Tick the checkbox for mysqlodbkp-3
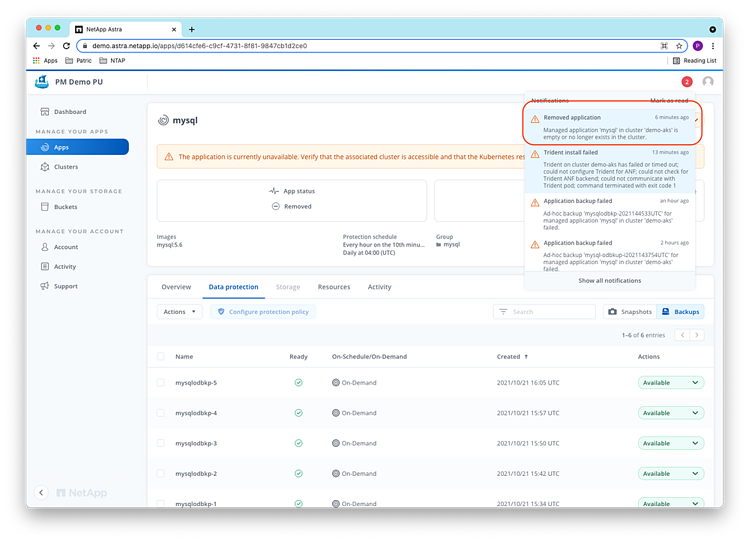 pos(161,443)
